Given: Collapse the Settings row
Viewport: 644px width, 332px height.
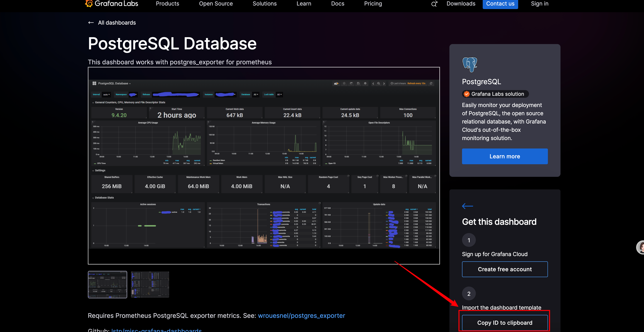Looking at the screenshot, I should (99, 171).
